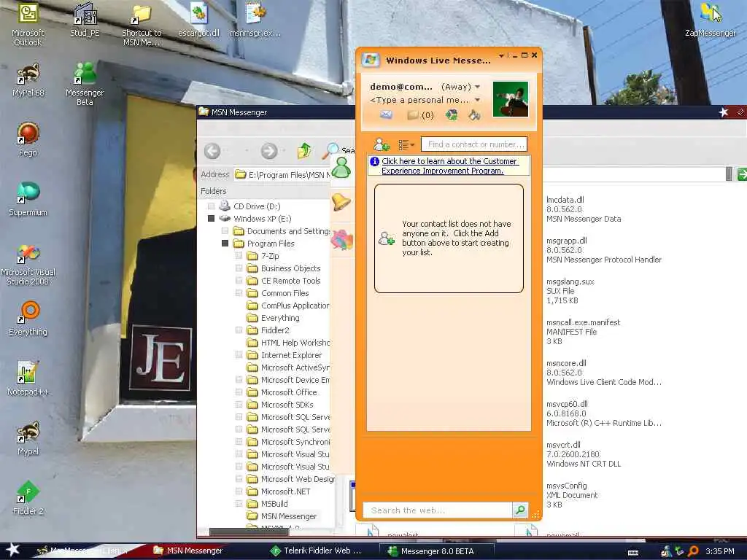Select the Microsoft.NET folder in tree
The height and width of the screenshot is (560, 747).
[x=285, y=491]
